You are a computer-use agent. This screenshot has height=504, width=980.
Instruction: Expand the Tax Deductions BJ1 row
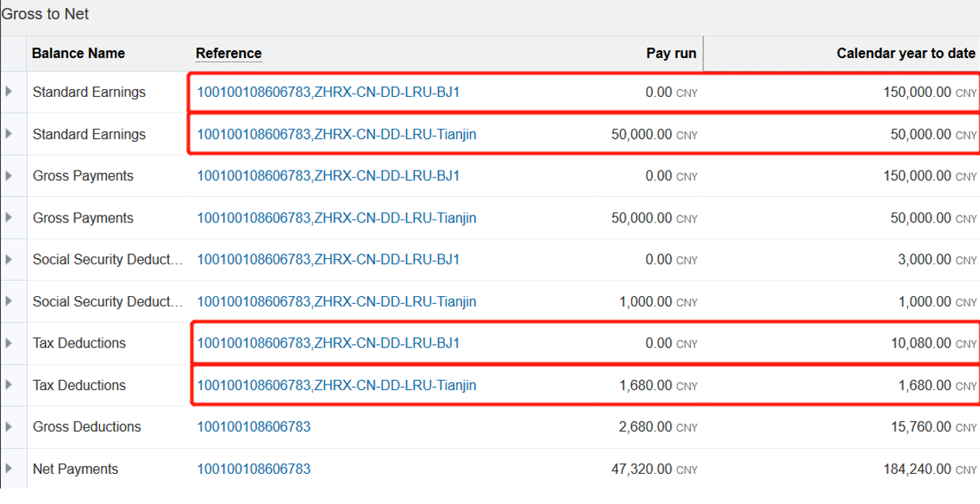tap(9, 343)
